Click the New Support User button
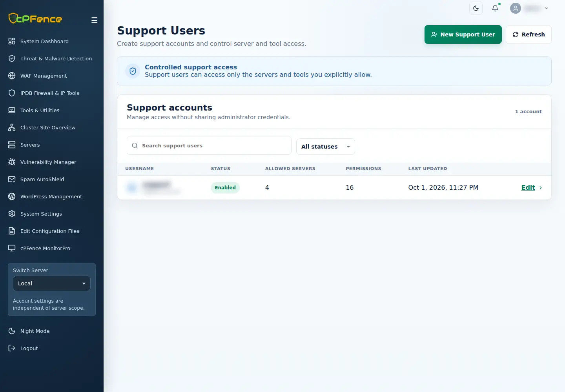The image size is (565, 392). [463, 34]
